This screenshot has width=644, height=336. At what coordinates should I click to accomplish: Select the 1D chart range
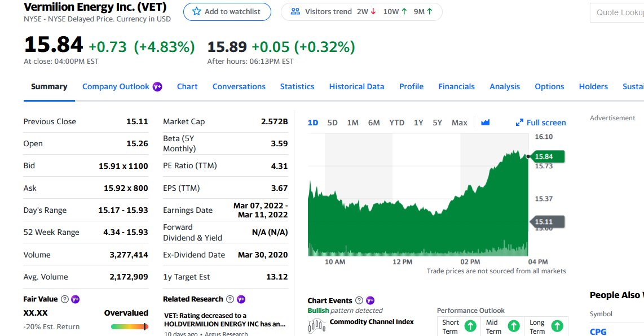[313, 123]
